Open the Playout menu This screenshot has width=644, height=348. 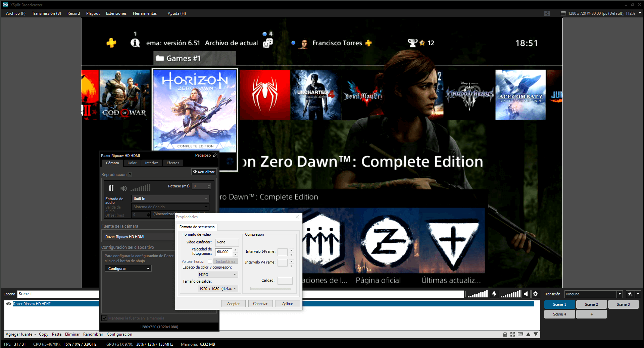click(93, 13)
